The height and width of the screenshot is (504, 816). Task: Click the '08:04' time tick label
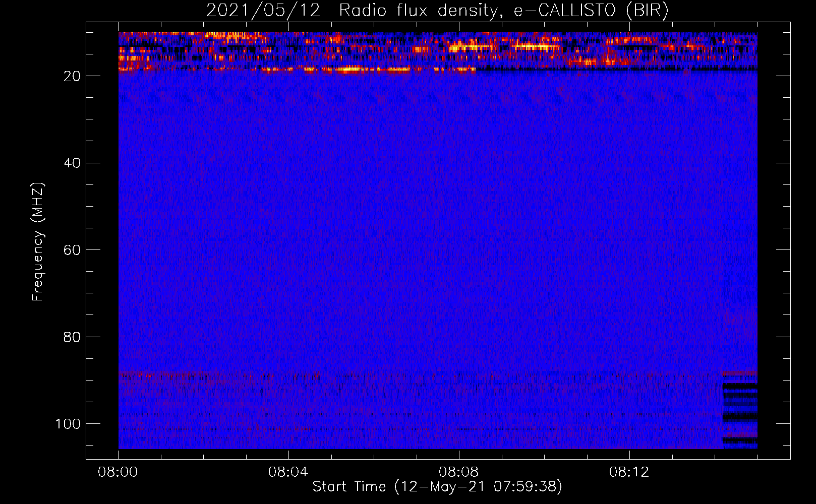point(288,472)
